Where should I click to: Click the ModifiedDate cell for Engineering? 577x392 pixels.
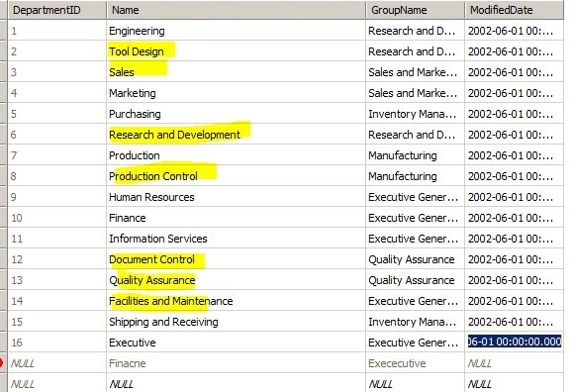514,31
